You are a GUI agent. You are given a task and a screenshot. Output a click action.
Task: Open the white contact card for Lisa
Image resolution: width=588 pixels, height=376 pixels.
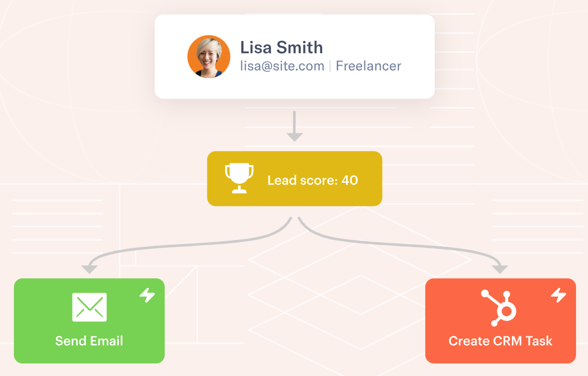pos(295,57)
